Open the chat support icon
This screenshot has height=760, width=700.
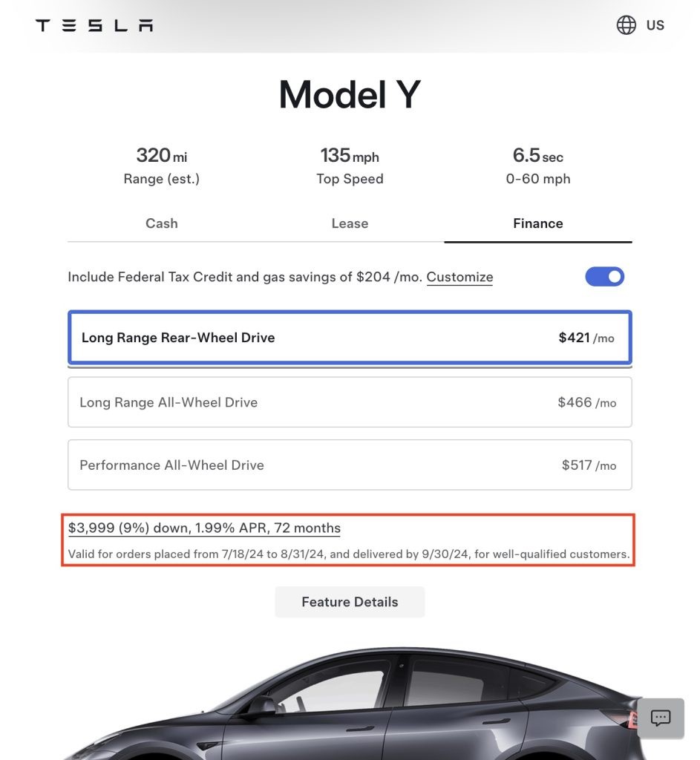pyautogui.click(x=660, y=718)
